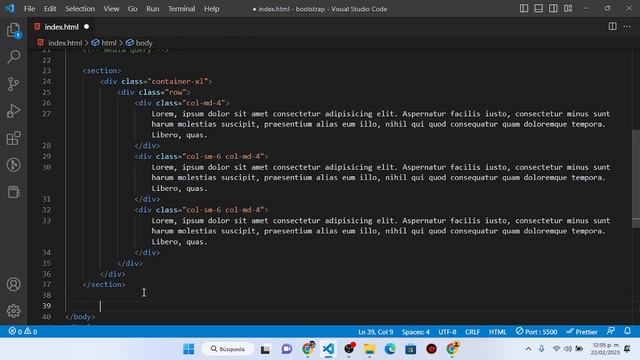Click the Búsqueda taskbar search box

tap(228, 349)
